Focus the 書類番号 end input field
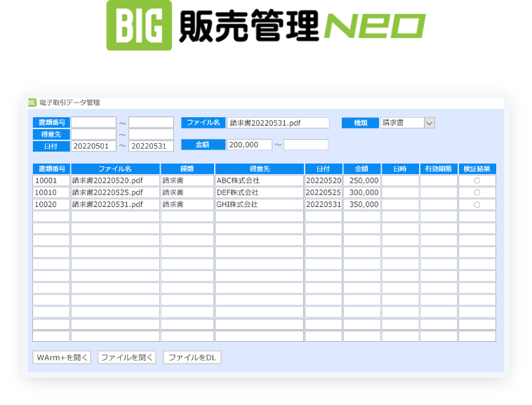The width and height of the screenshot is (532, 405). point(152,122)
